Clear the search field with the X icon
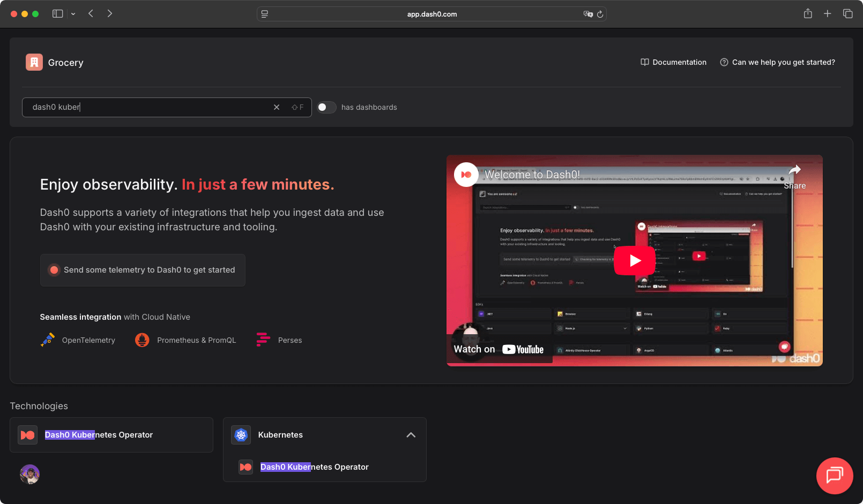 click(277, 107)
